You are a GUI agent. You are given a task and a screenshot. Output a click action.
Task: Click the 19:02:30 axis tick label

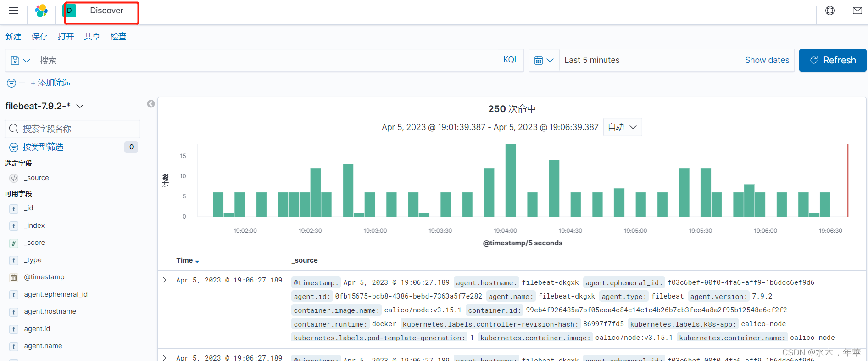point(310,231)
